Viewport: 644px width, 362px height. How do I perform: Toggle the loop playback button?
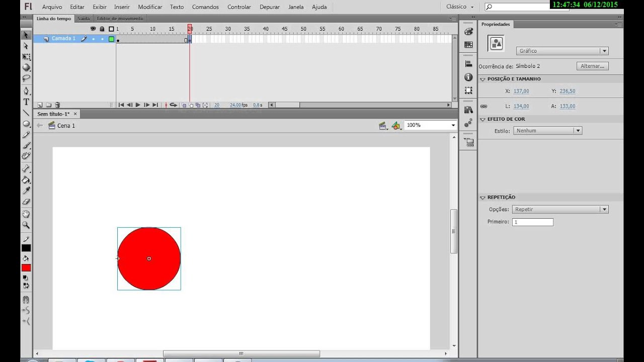pos(173,105)
